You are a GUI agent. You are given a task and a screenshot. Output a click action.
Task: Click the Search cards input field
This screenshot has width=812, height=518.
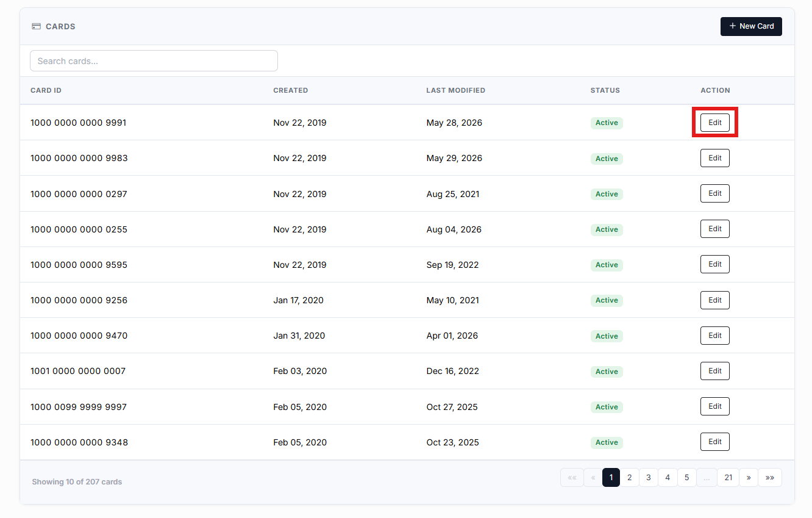tap(154, 61)
